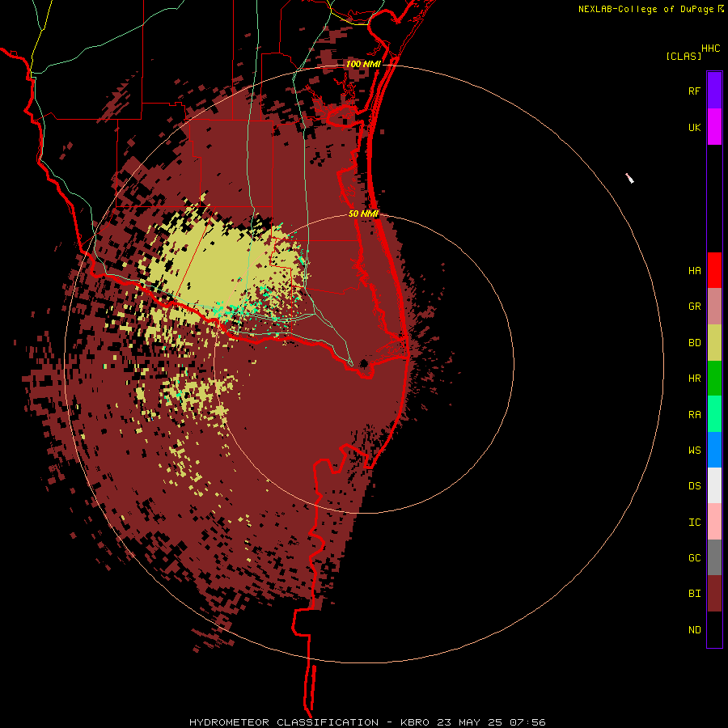728x728 pixels.
Task: Click the GC legend label
Action: (x=694, y=557)
